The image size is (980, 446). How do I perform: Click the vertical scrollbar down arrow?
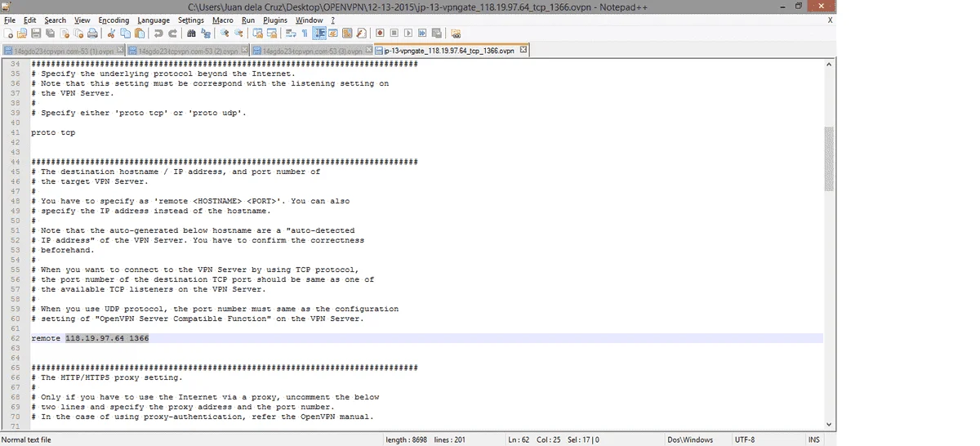click(830, 424)
